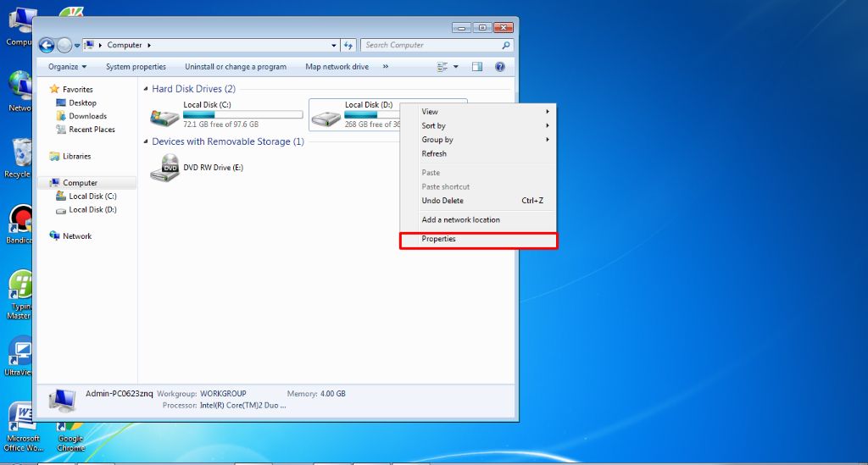Collapse the Hard Disk Drives group
This screenshot has height=465, width=868.
(146, 89)
